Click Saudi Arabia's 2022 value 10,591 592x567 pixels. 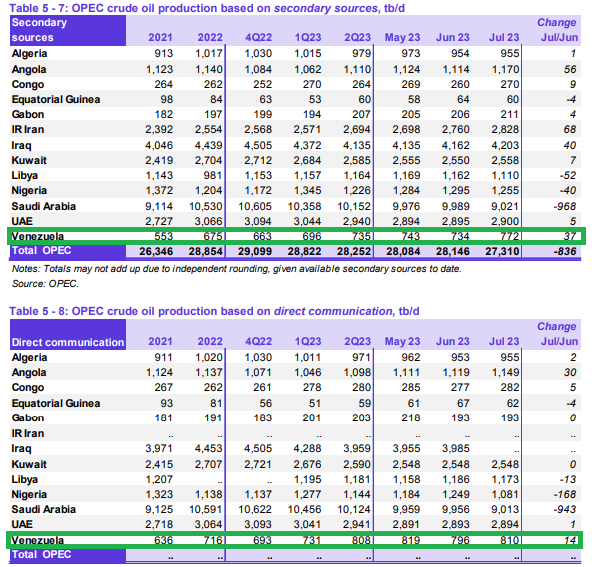206,510
